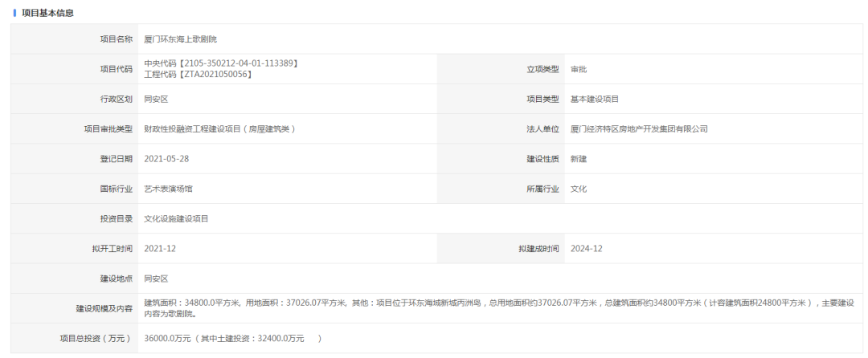This screenshot has height=358, width=868.
Task: Select the 项目类型 label
Action: tap(542, 100)
